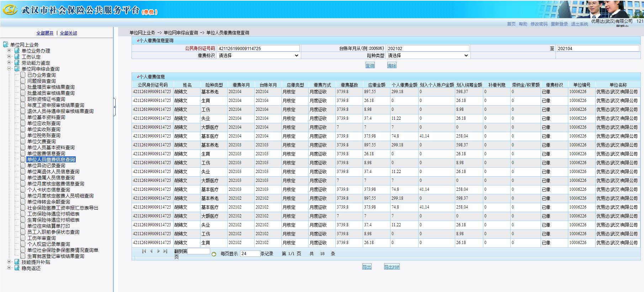Click the 公民身份证号码 input field
The height and width of the screenshot is (292, 644).
click(259, 48)
